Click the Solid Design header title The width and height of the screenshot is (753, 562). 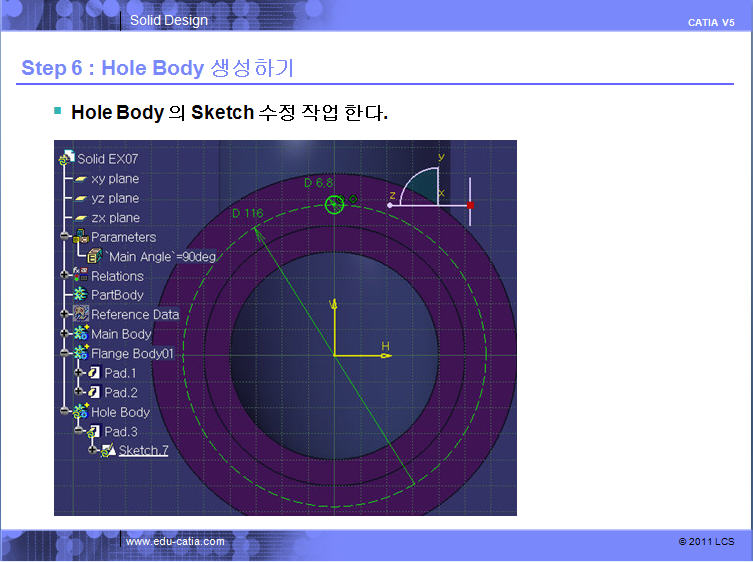tap(169, 20)
